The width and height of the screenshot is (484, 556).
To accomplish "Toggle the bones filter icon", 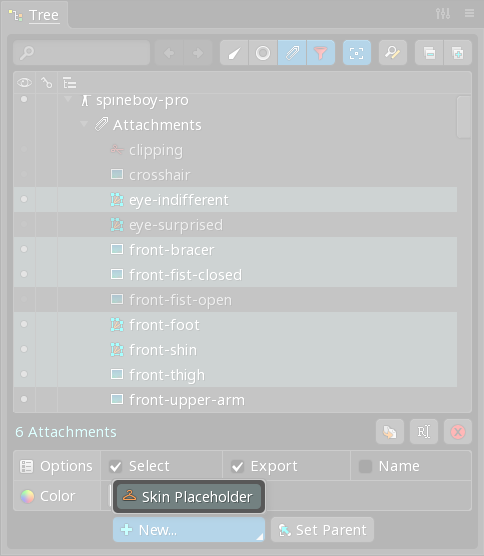I will [x=234, y=53].
